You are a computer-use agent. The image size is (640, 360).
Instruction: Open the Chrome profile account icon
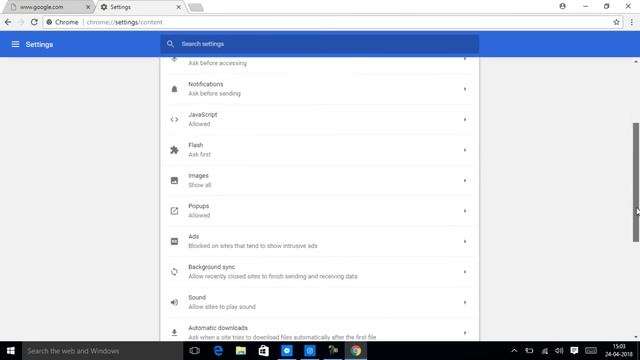click(562, 6)
